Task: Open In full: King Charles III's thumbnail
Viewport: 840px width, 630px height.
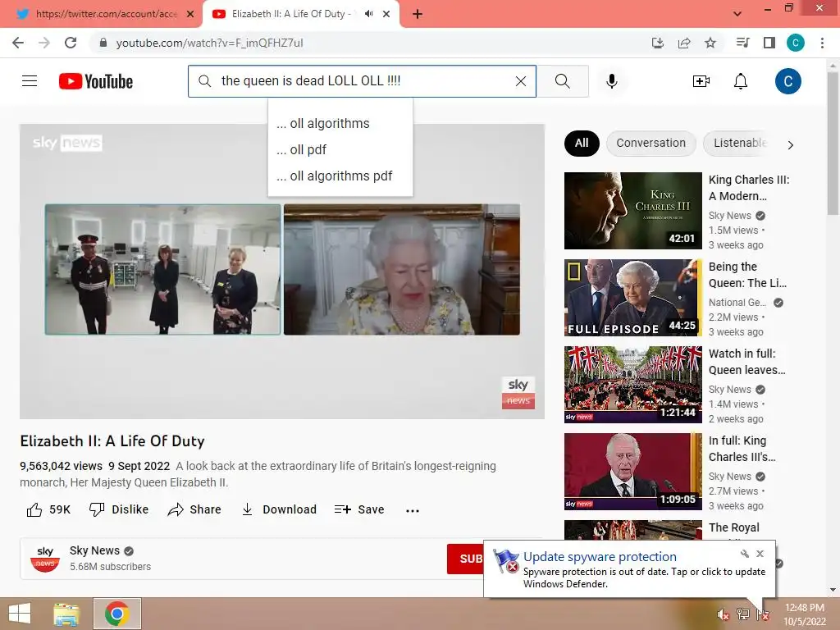Action: click(x=632, y=472)
